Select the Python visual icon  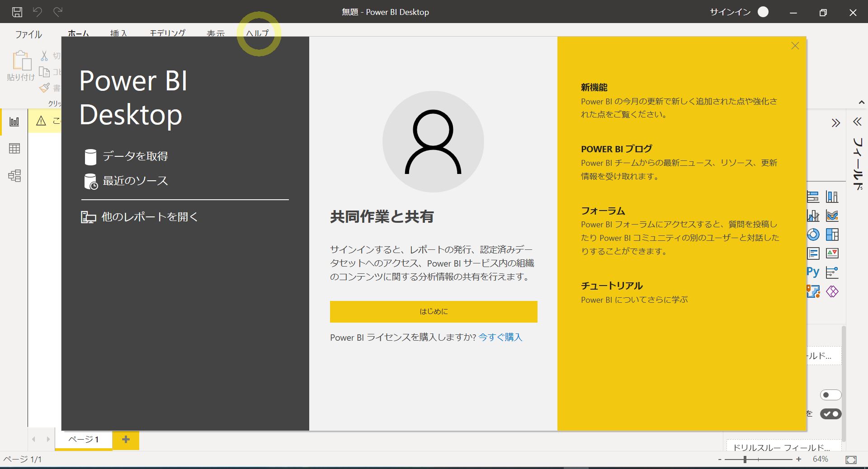tap(813, 272)
